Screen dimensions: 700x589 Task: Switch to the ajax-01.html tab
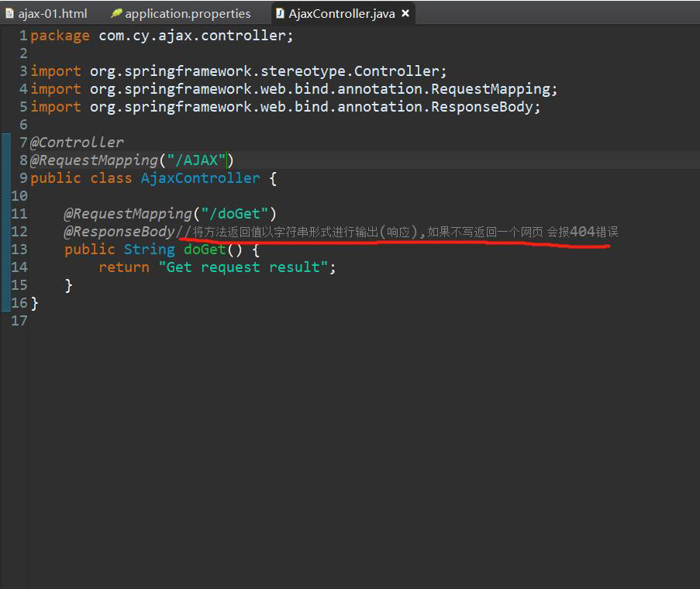[47, 13]
